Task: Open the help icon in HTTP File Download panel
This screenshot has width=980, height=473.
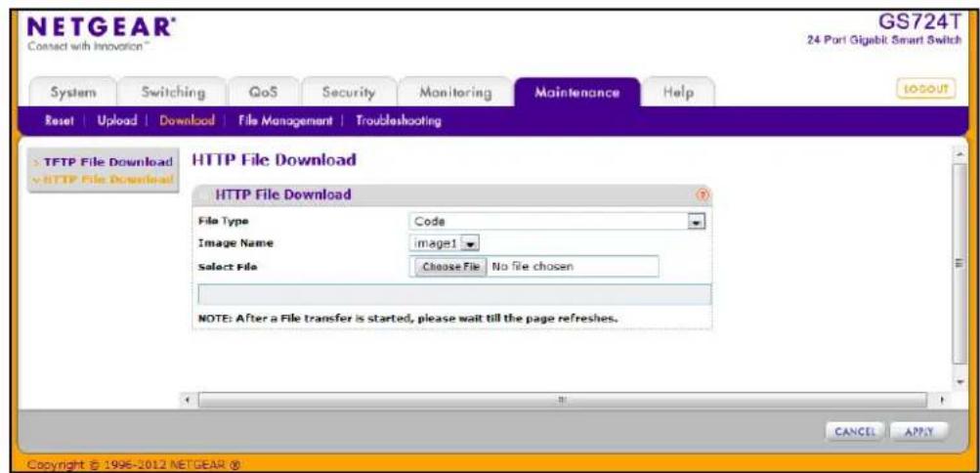Action: [702, 194]
